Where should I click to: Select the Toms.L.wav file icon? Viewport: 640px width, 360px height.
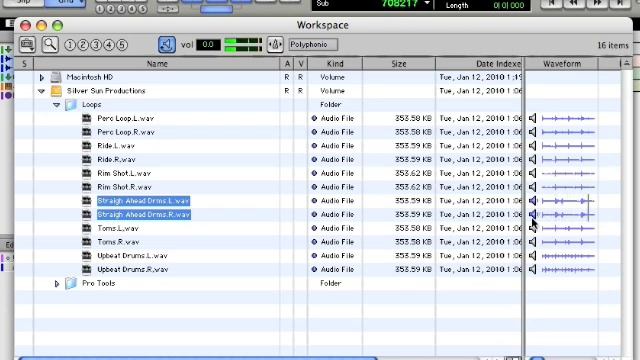[x=87, y=228]
